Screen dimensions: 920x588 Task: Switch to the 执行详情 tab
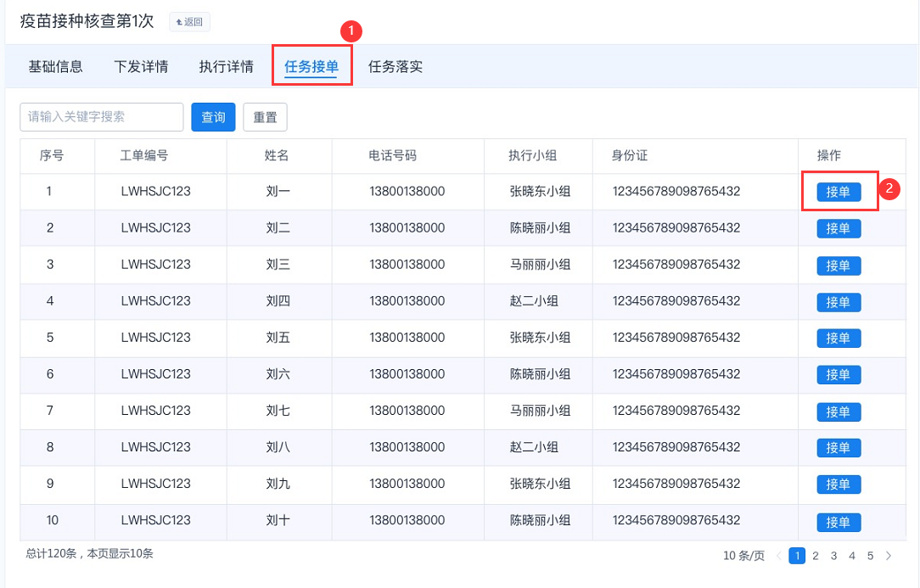click(x=226, y=67)
